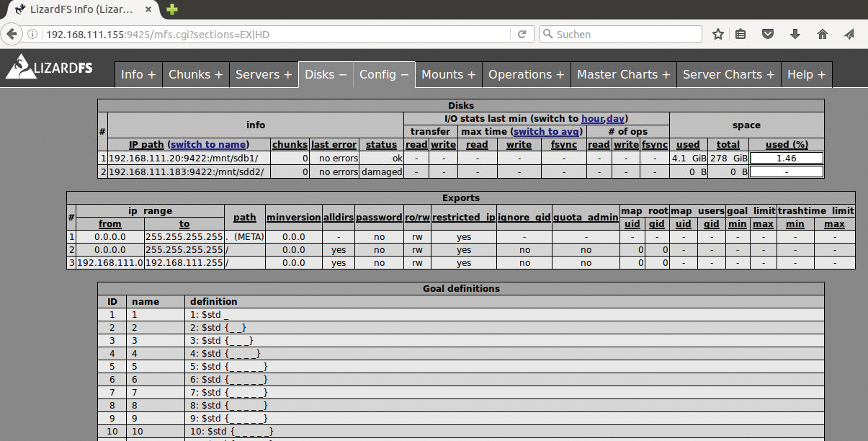Reload the page with the refresh icon

click(x=522, y=34)
